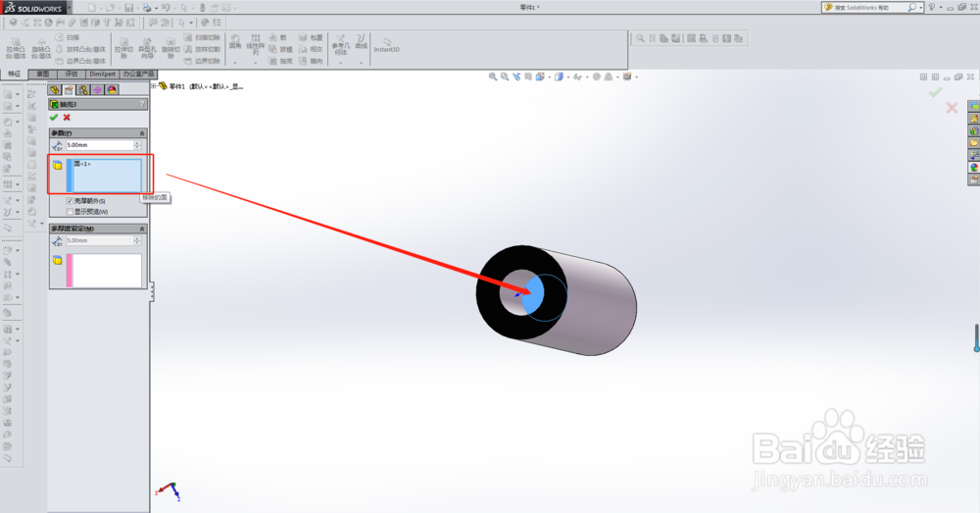The height and width of the screenshot is (513, 980).
Task: Switch to the 草图 sketch tab
Action: (42, 74)
